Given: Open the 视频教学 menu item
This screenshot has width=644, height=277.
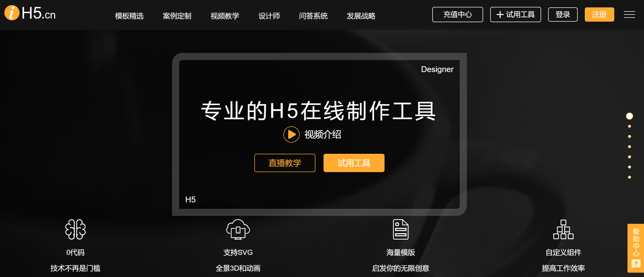Looking at the screenshot, I should [225, 16].
